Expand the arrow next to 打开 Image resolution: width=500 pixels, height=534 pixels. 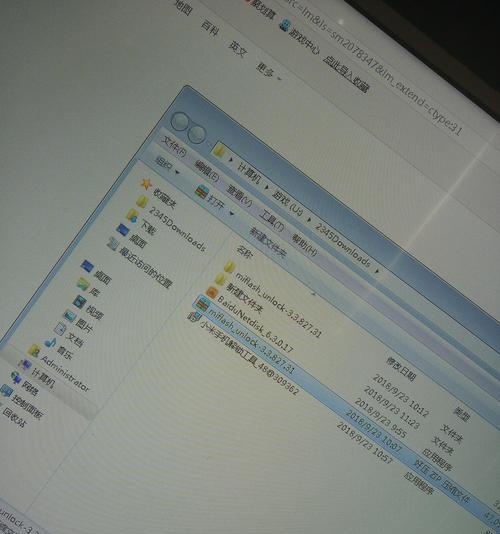(232, 213)
